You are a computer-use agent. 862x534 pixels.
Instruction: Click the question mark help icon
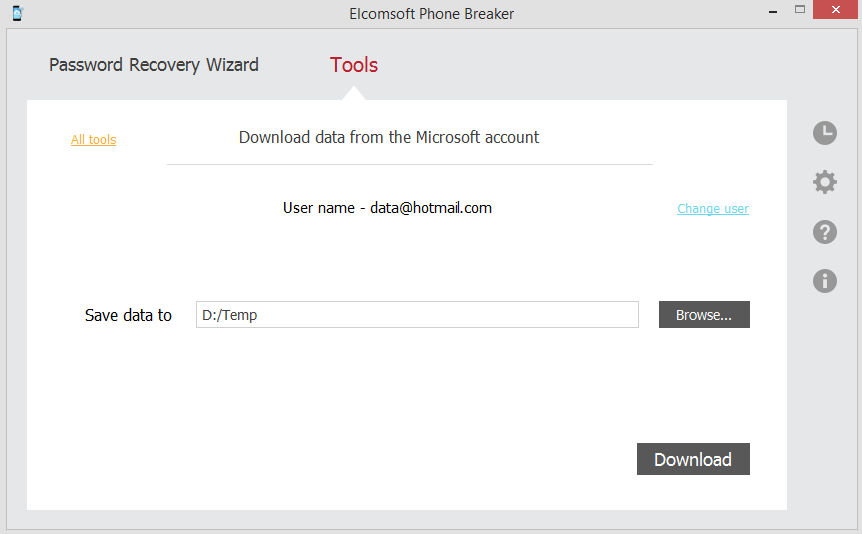tap(825, 232)
